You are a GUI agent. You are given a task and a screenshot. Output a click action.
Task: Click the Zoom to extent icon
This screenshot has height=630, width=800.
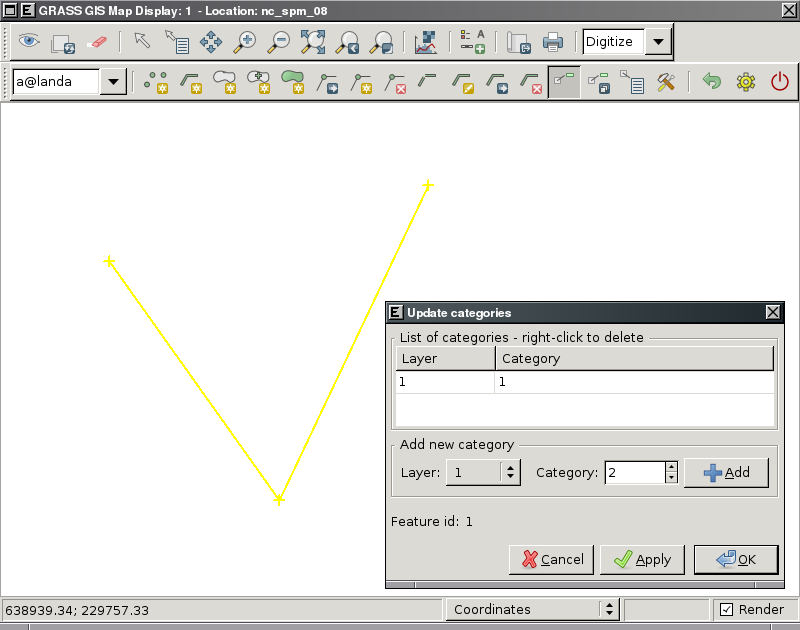pos(313,42)
